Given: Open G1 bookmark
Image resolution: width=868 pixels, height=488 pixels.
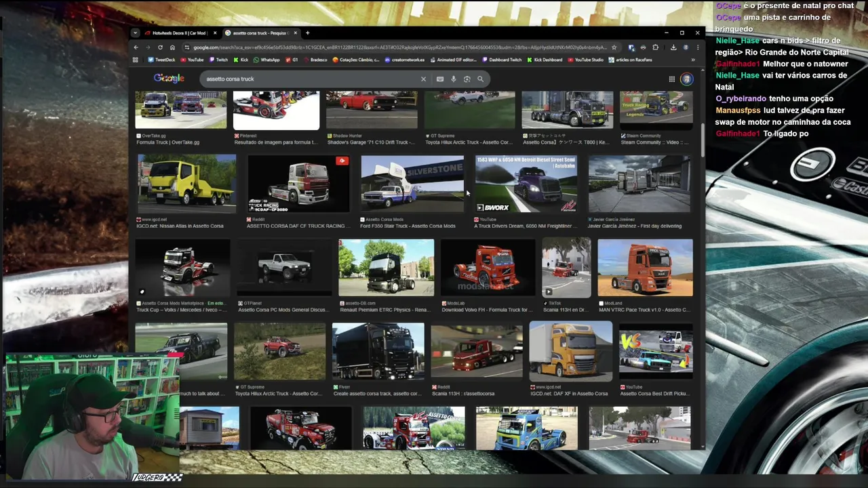Looking at the screenshot, I should click(x=292, y=60).
